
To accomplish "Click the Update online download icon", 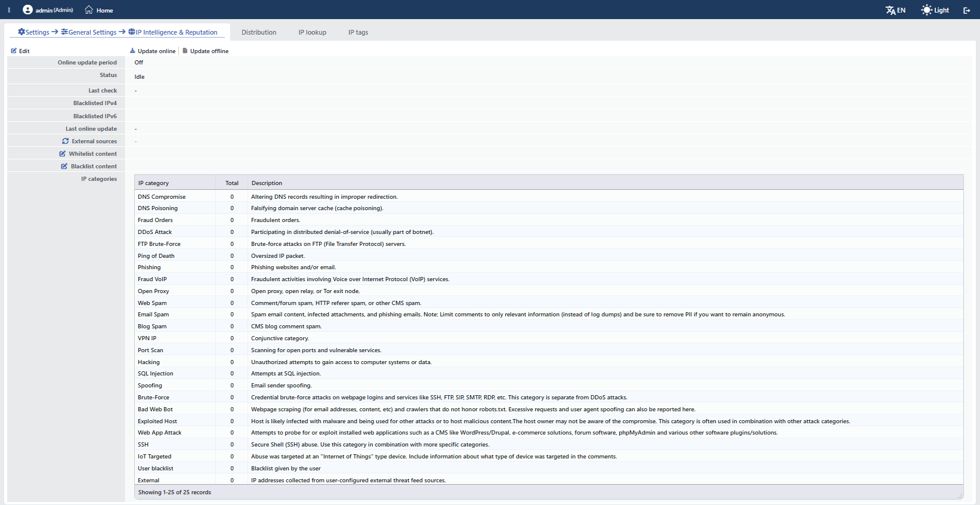I will pos(132,51).
